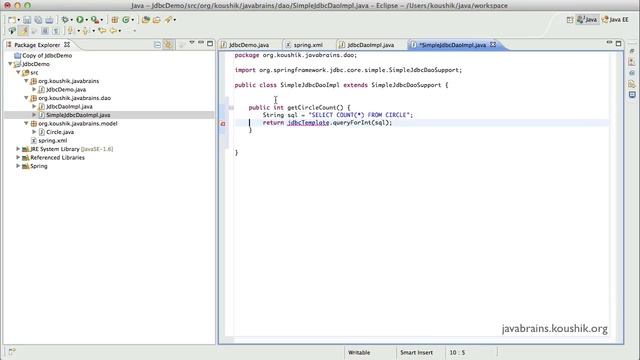Click the underlined jdbcTemplate in code

click(308, 122)
